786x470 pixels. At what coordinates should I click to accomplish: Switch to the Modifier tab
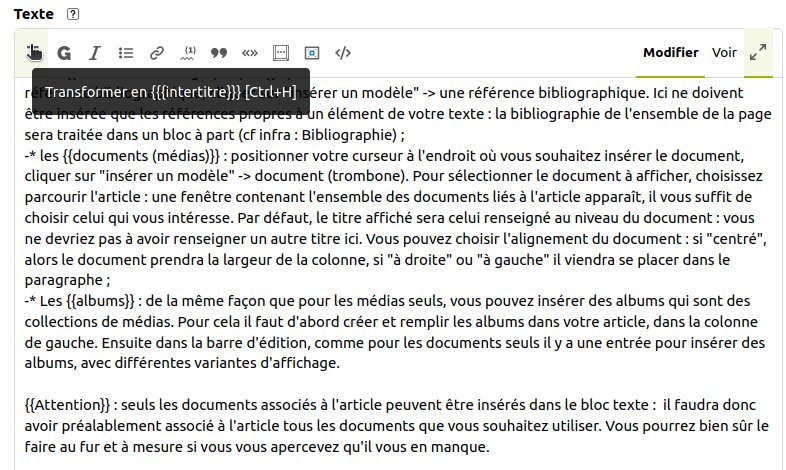[x=670, y=53]
